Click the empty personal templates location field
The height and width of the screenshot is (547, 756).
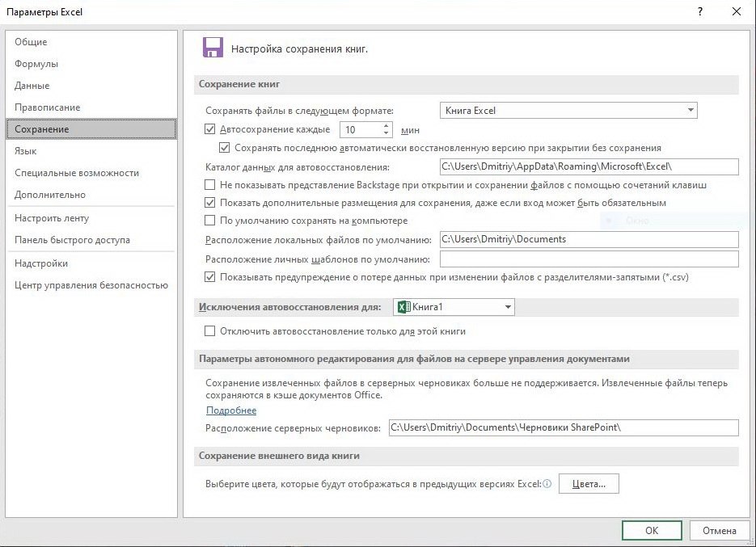[x=589, y=259]
